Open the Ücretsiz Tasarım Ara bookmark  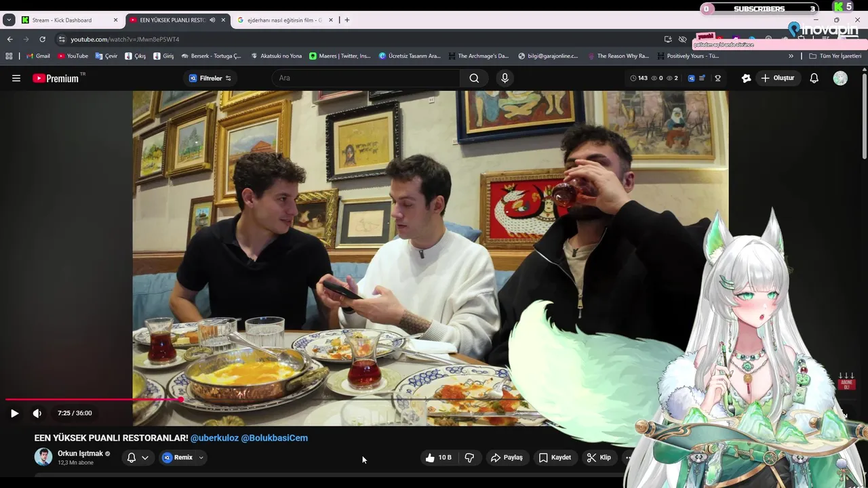coord(410,56)
